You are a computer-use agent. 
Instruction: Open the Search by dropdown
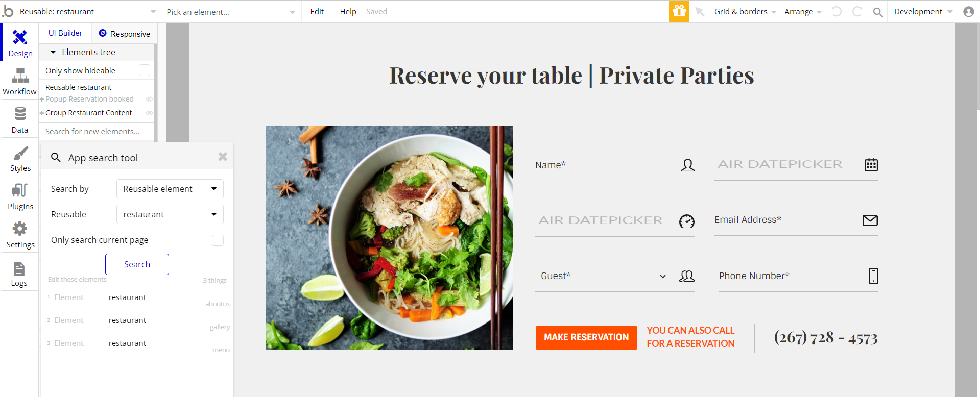170,189
